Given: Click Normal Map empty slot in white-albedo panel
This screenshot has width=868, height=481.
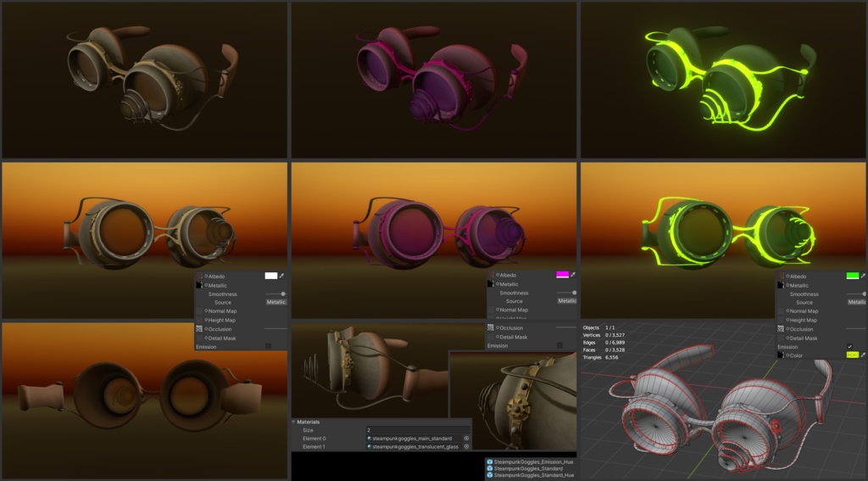Looking at the screenshot, I should (x=199, y=310).
